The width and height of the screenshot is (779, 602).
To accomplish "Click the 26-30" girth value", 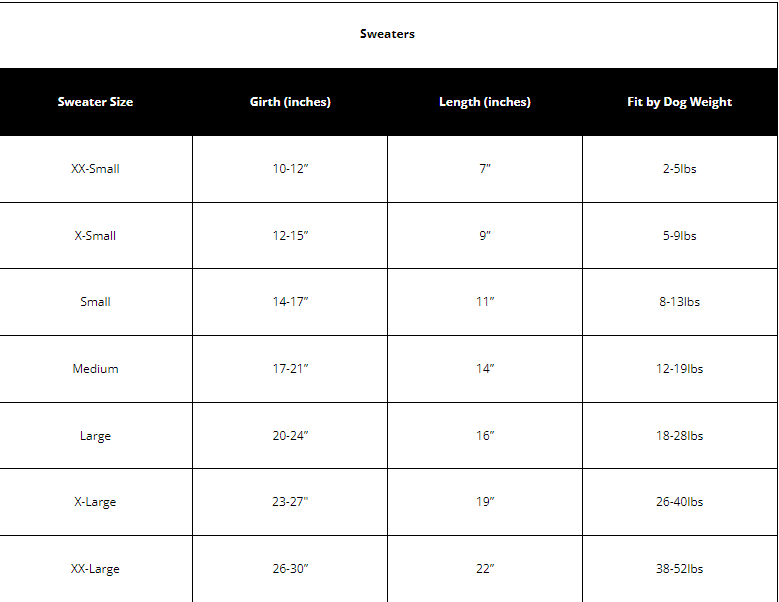I will click(290, 569).
